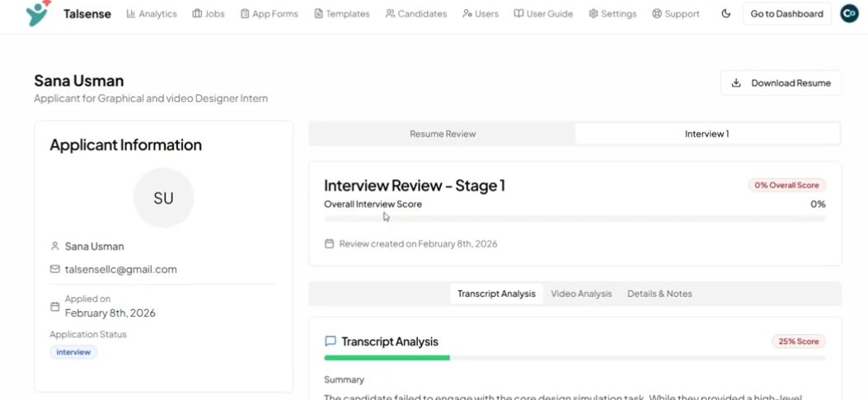Download the candidate's resume

pos(781,83)
